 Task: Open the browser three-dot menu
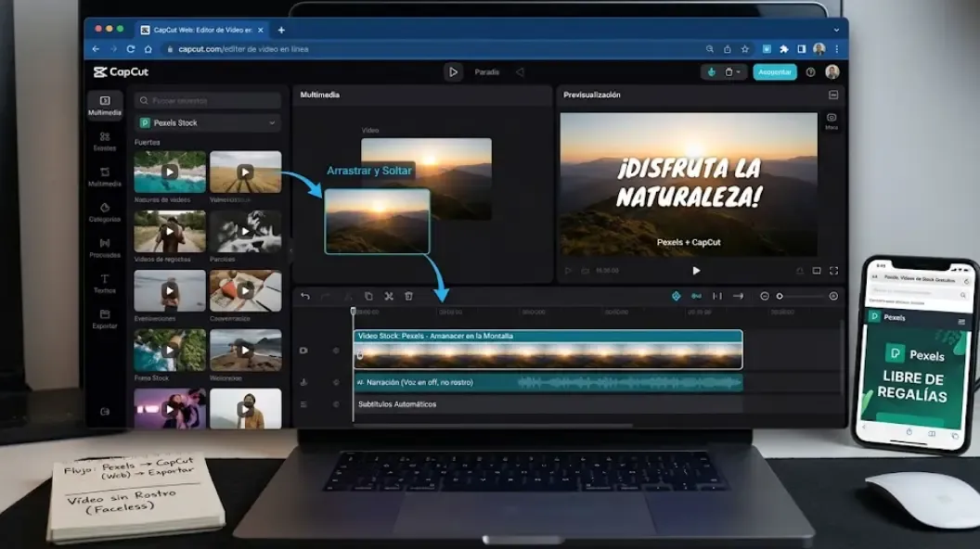point(837,49)
